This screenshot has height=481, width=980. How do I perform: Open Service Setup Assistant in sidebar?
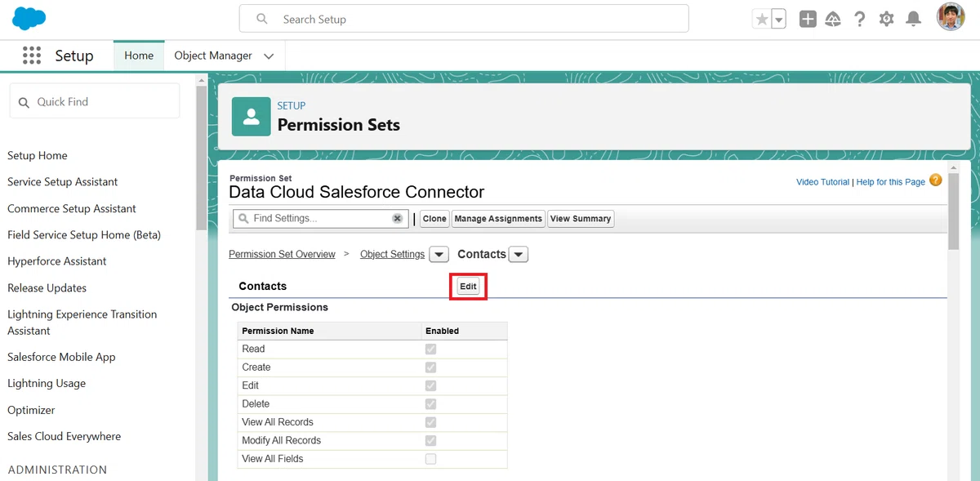tap(63, 182)
